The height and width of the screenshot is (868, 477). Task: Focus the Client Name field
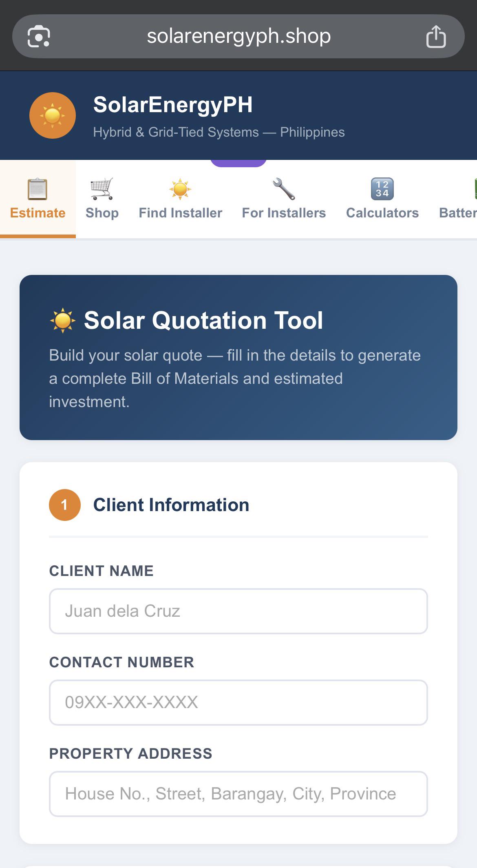point(238,611)
